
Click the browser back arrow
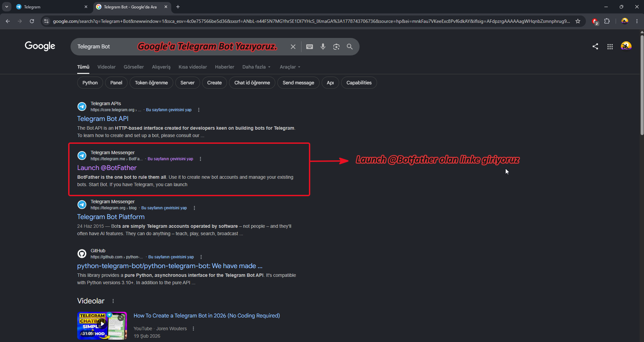pos(8,21)
